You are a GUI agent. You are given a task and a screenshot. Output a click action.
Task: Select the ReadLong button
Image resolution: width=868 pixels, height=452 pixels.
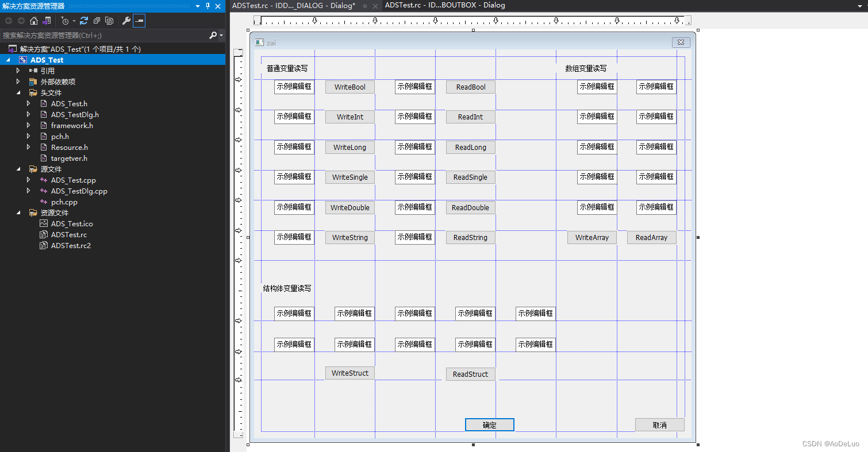pyautogui.click(x=471, y=148)
